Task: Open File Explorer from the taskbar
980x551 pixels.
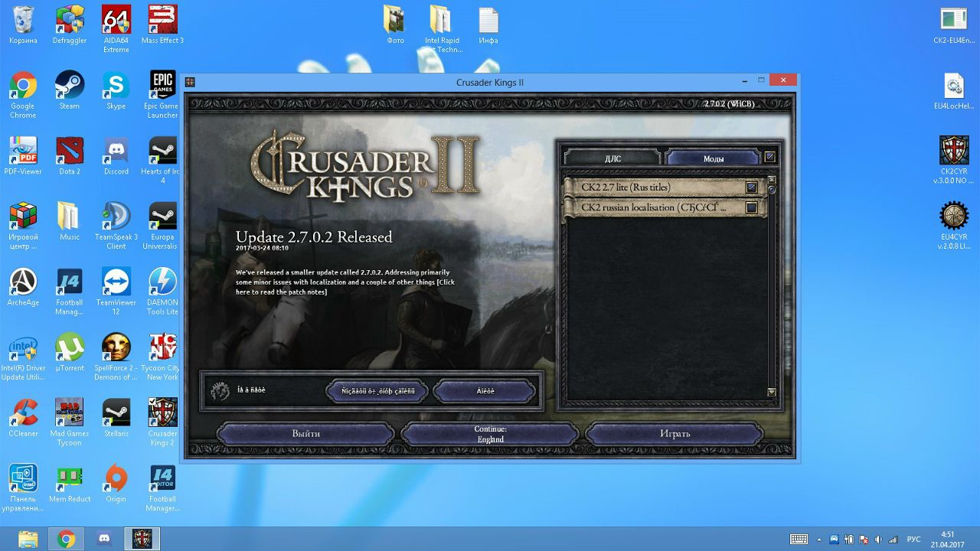Action: coord(28,539)
